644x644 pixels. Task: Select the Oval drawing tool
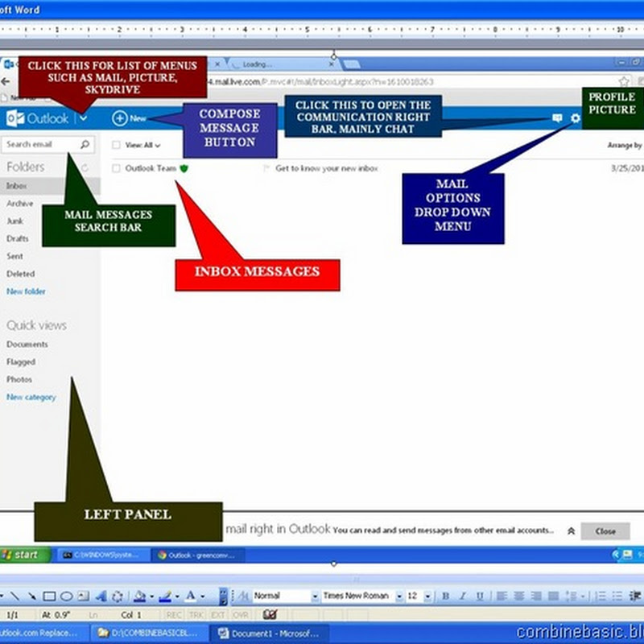(x=67, y=596)
